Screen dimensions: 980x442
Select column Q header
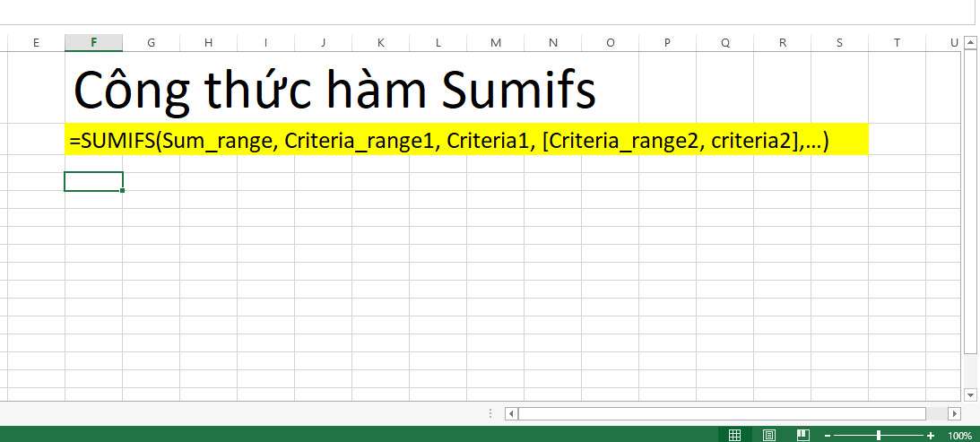[x=725, y=42]
